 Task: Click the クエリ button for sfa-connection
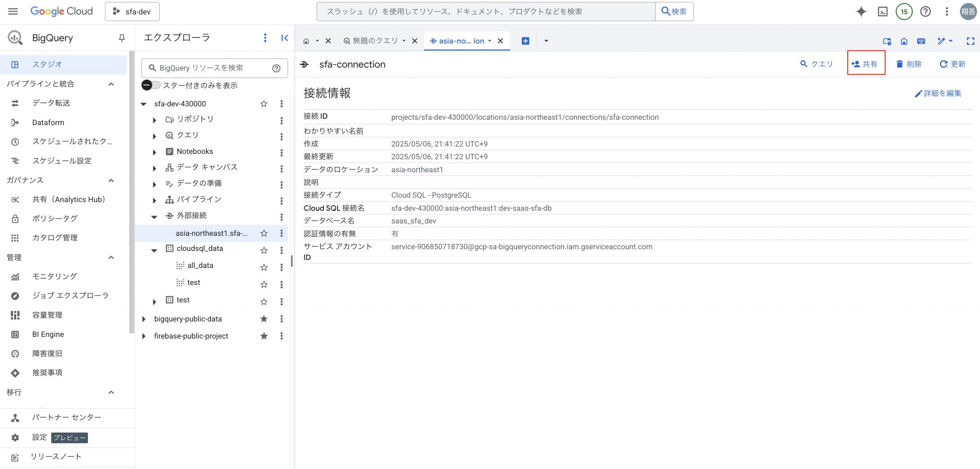tap(817, 64)
